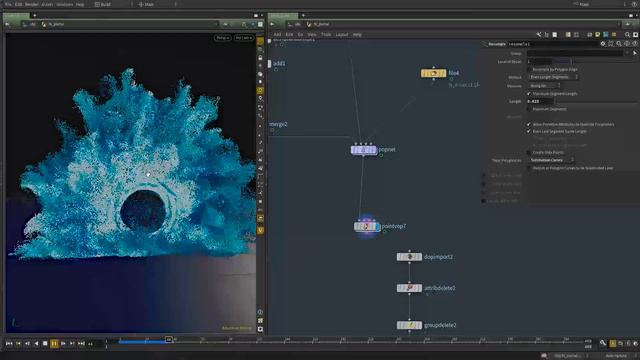
Task: Adjust the Level of Detail slider
Action: (x=595, y=61)
